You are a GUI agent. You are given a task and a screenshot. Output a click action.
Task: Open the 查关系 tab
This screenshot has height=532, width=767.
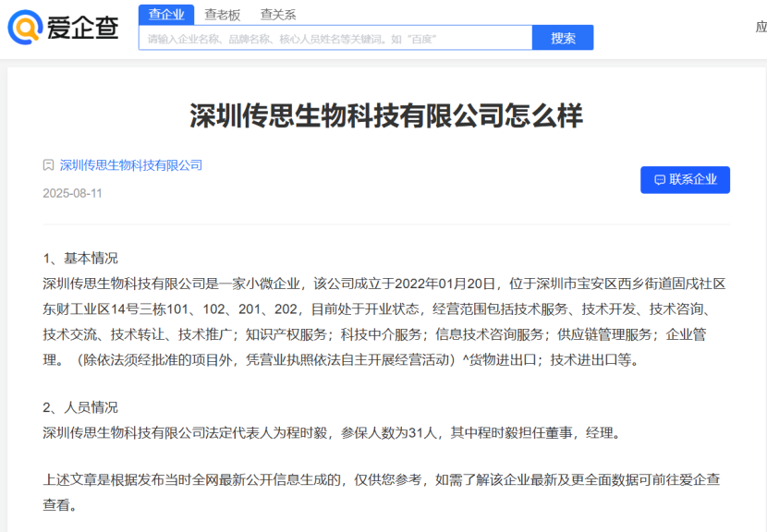[x=278, y=14]
